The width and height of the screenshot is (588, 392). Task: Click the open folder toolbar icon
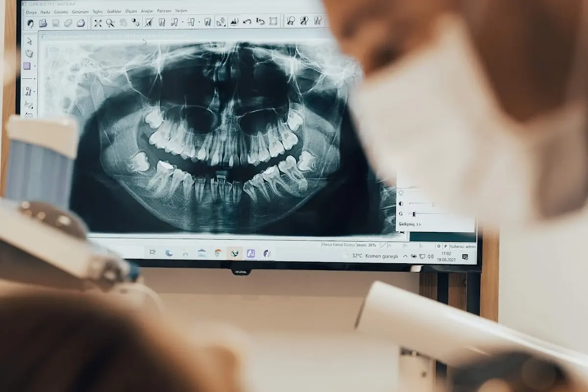43,23
